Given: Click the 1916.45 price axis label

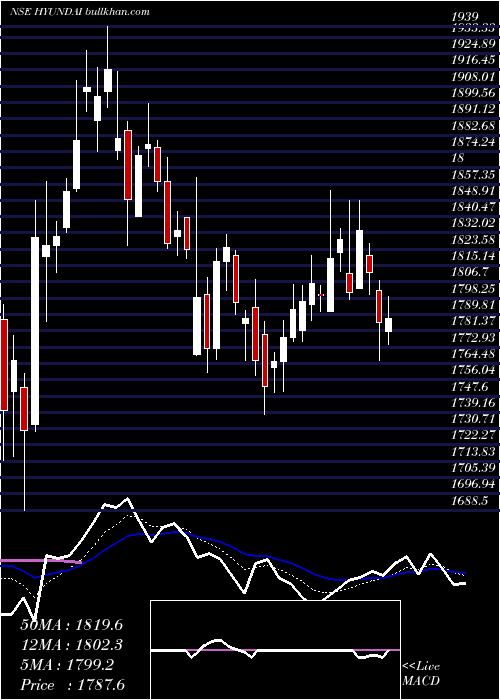Looking at the screenshot, I should click(x=474, y=60).
